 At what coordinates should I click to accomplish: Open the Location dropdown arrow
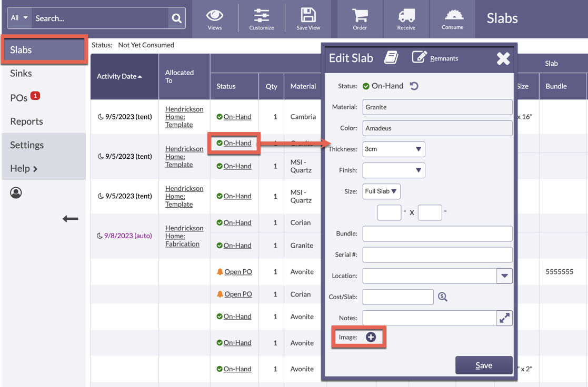(504, 276)
